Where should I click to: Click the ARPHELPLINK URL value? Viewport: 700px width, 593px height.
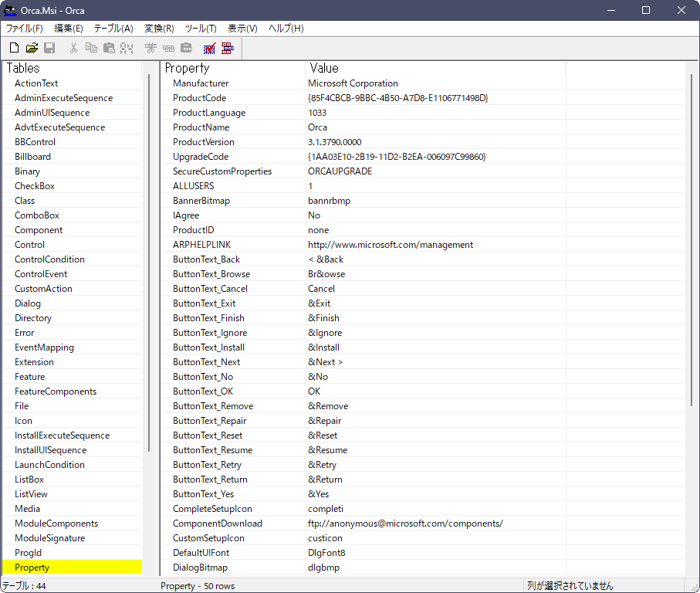click(x=391, y=245)
